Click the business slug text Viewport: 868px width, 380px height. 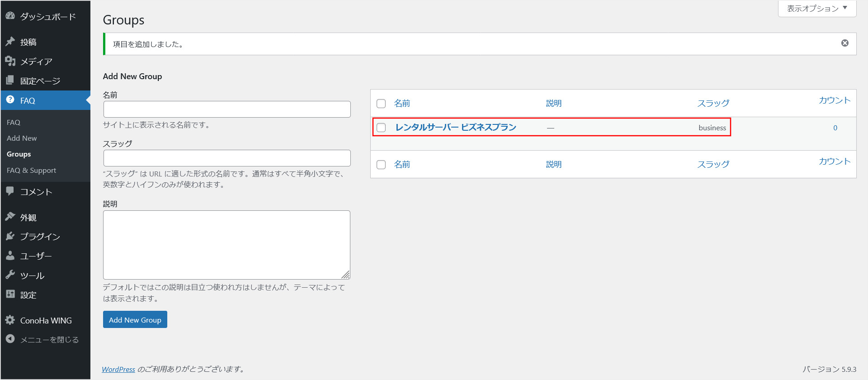tap(712, 128)
